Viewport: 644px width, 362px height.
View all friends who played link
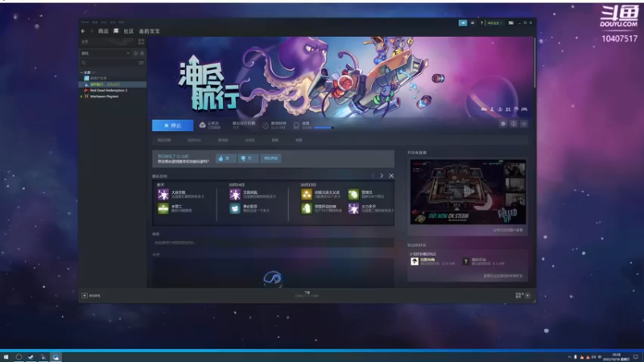502,276
